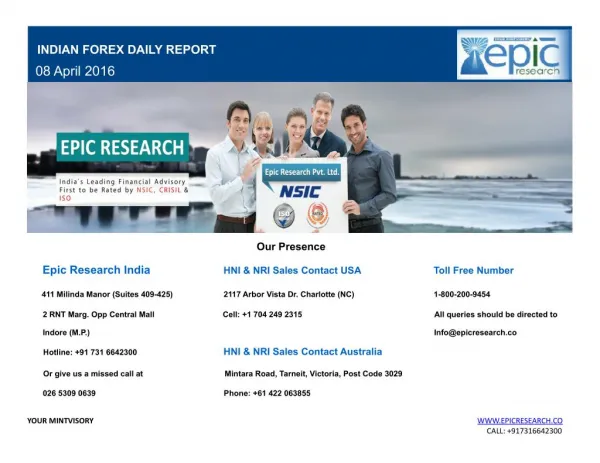Select the 'Epic Research India' heading
Viewport: 600px width, 463px height.
[96, 270]
